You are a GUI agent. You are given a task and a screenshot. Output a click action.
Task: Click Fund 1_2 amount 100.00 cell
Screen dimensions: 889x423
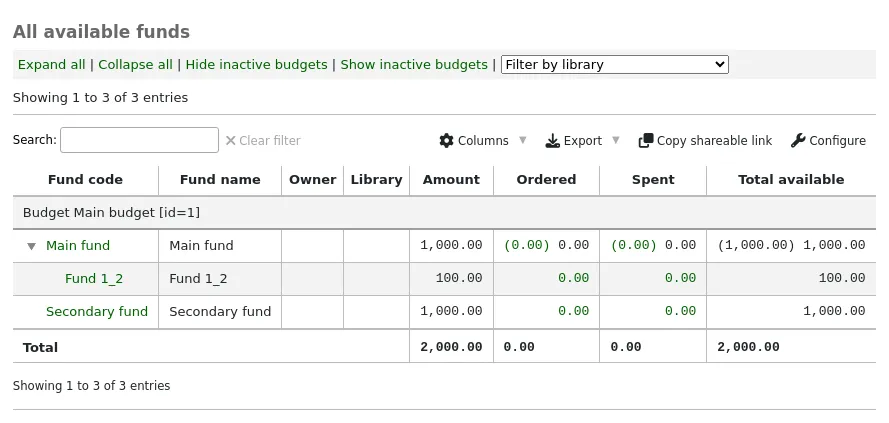(451, 278)
